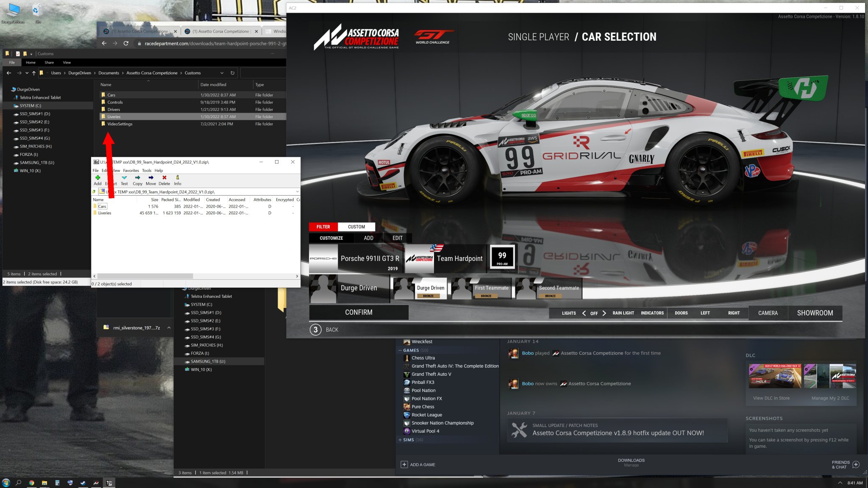Open 7-Zip path dropdown arrow
868x488 pixels.
(297, 192)
